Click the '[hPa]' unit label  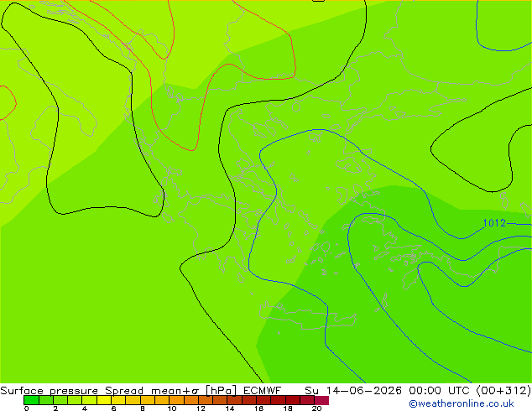pos(221,391)
